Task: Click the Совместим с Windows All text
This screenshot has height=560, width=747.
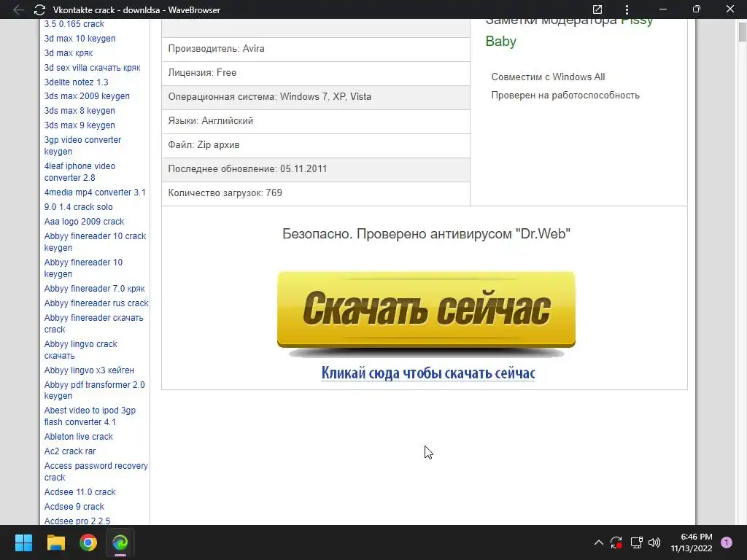Action: (548, 77)
